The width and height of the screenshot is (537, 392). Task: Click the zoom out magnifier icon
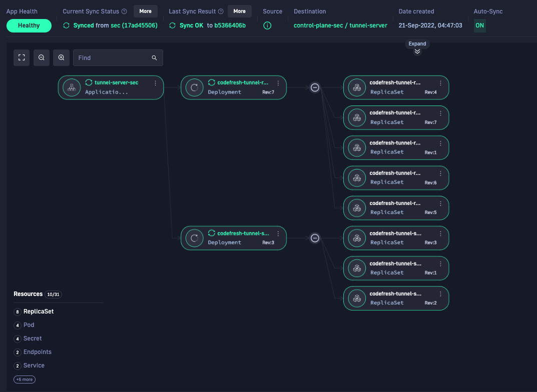pos(42,57)
